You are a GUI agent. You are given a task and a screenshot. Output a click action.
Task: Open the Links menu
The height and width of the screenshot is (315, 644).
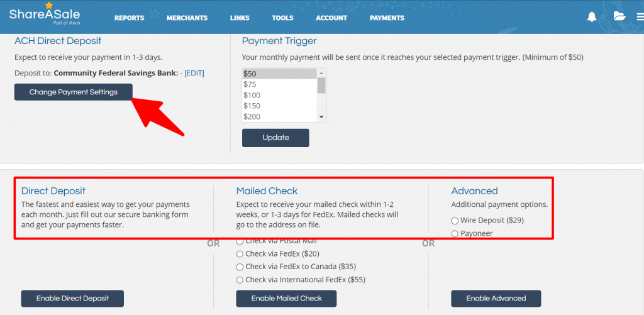240,18
